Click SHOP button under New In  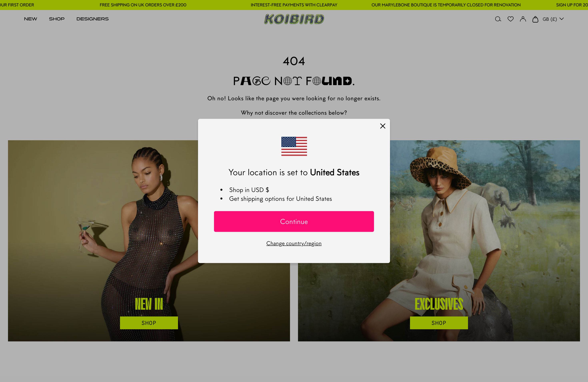click(149, 323)
